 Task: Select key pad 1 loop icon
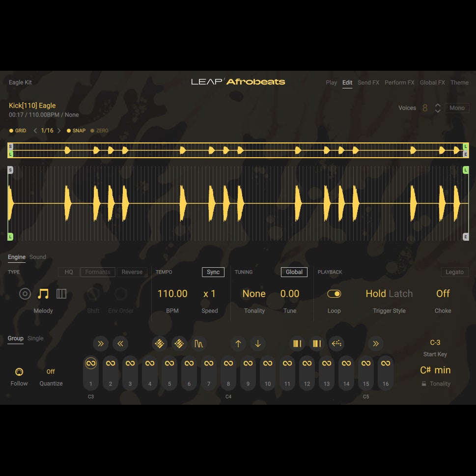[91, 363]
